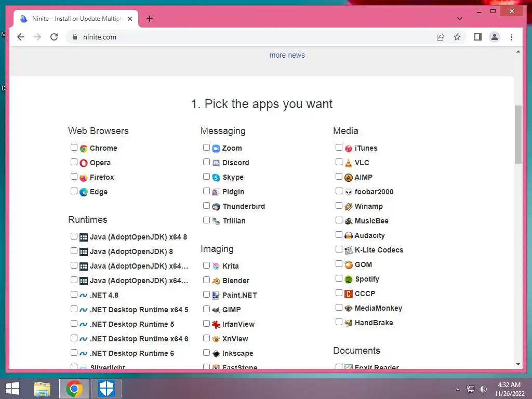Open Chrome three-dot menu
This screenshot has height=399, width=532.
tap(511, 37)
